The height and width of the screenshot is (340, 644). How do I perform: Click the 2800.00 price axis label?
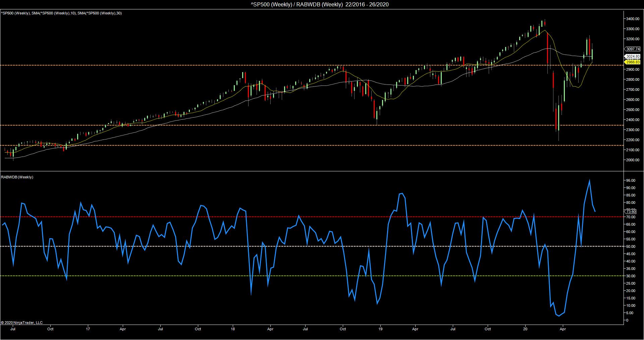pos(632,79)
